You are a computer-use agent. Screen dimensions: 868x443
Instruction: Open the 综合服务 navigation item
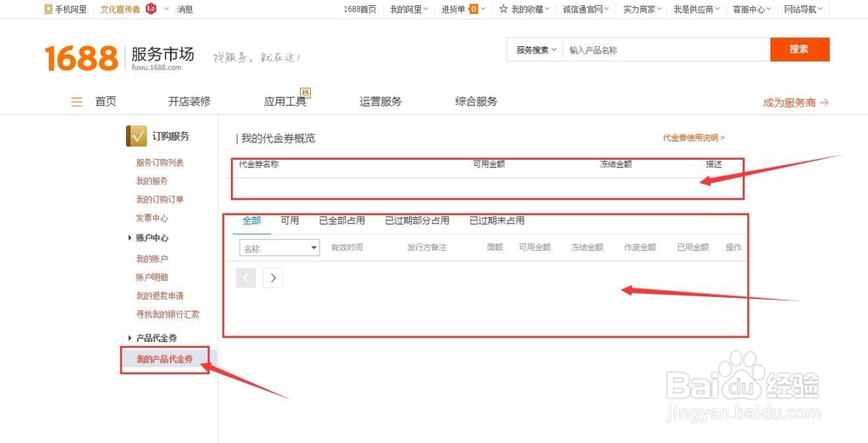(476, 102)
